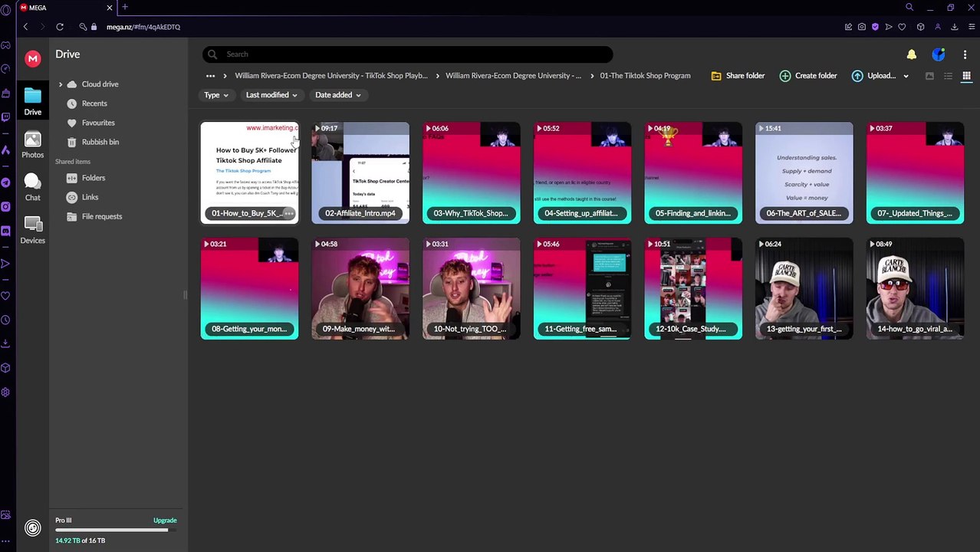Open the account avatar menu

tap(939, 54)
